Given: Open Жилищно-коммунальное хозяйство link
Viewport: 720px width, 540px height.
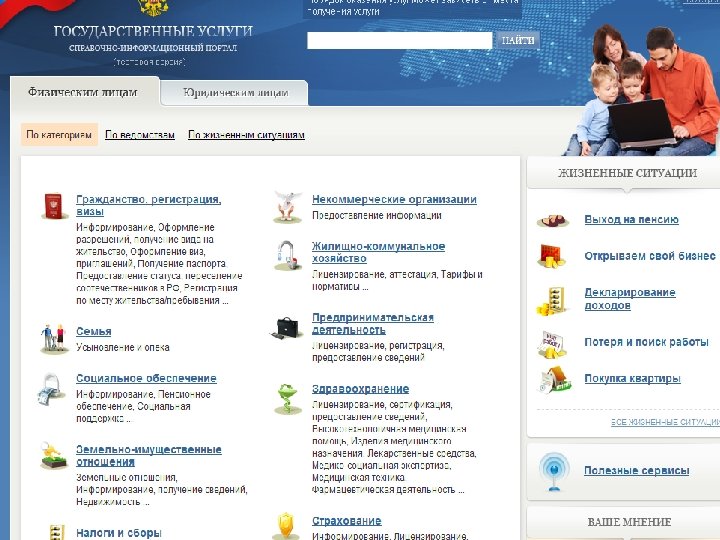Looking at the screenshot, I should coord(378,253).
